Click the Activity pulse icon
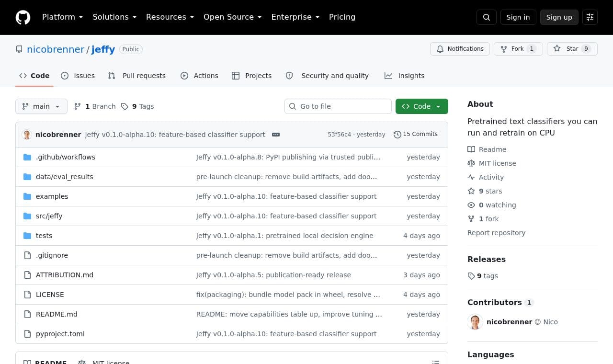The image size is (613, 364). tap(471, 177)
